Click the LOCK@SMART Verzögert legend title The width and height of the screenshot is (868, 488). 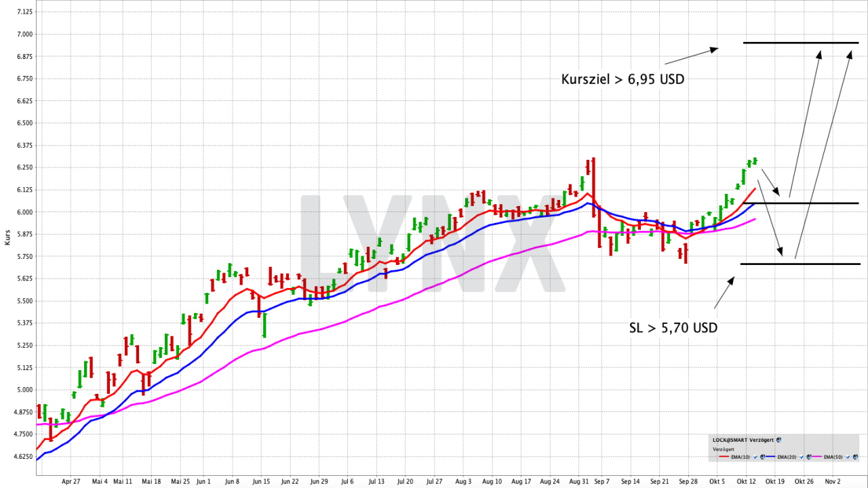click(743, 440)
